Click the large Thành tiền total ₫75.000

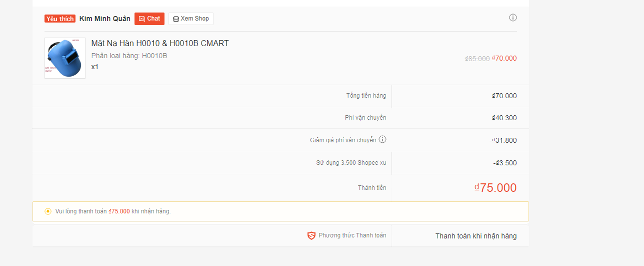point(495,188)
